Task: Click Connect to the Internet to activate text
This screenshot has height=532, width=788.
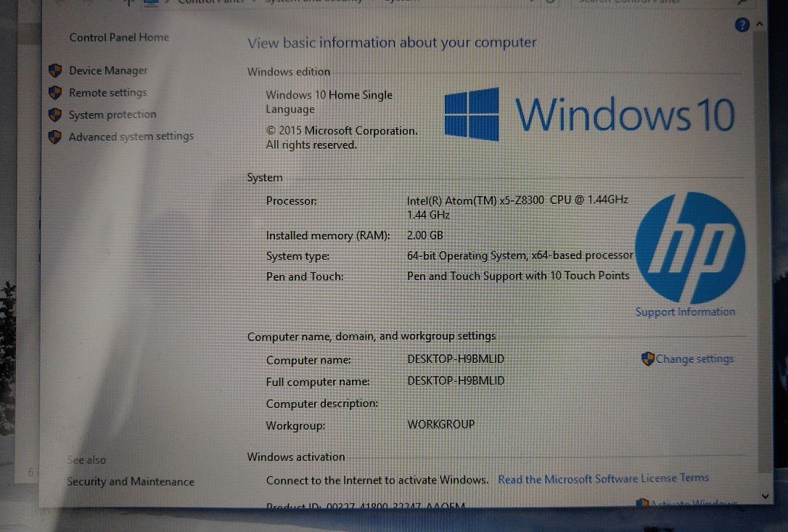Action: click(x=377, y=480)
